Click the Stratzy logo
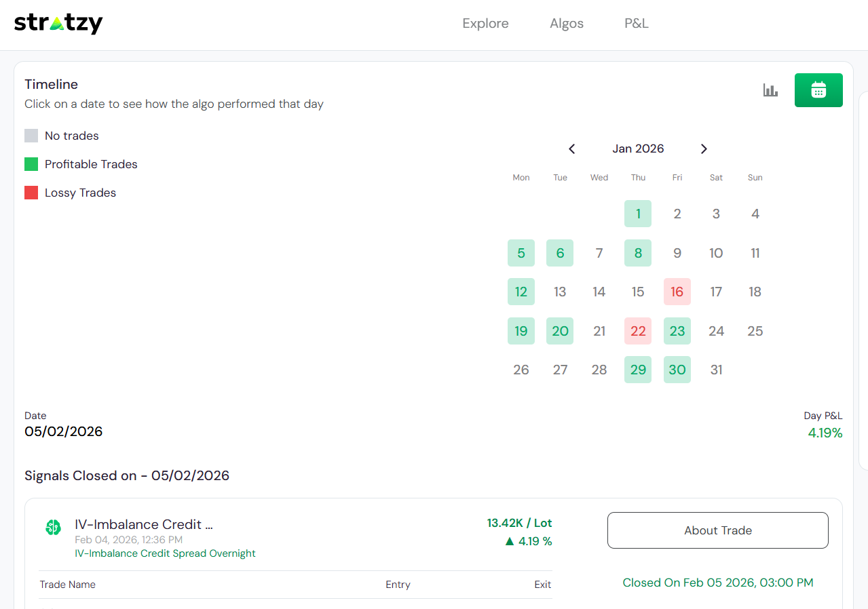Viewport: 868px width, 609px height. pyautogui.click(x=58, y=23)
